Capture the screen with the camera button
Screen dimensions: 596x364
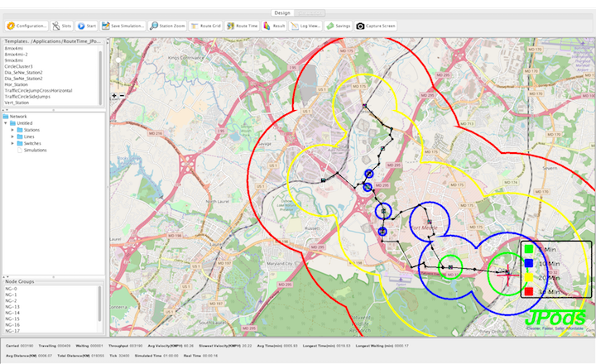(x=377, y=26)
